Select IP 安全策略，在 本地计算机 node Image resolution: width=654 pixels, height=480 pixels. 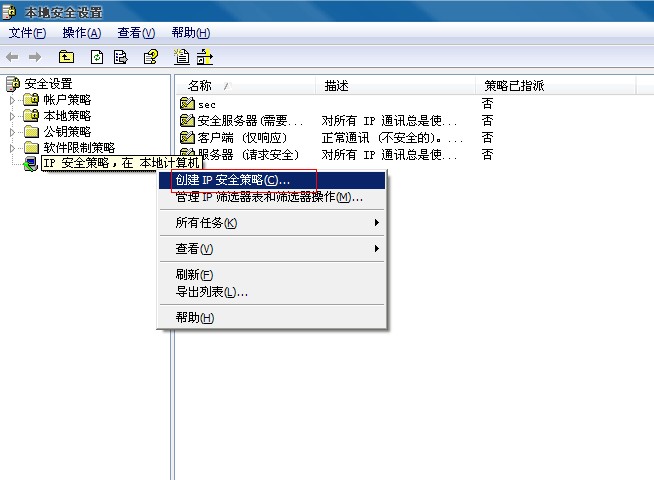pos(122,163)
